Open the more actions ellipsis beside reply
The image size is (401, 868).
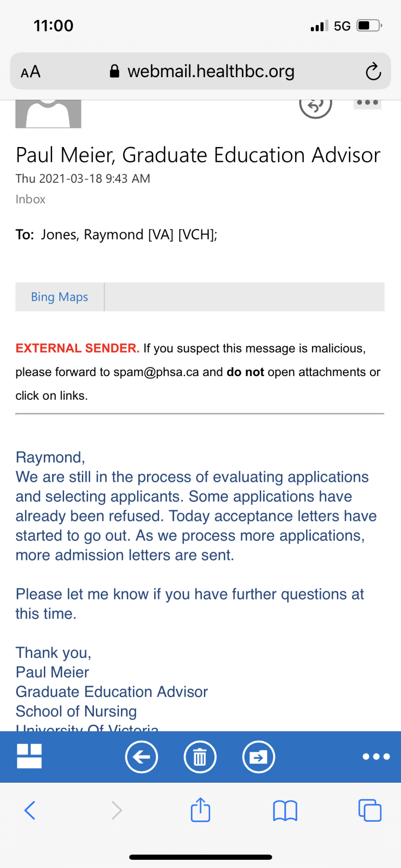[x=368, y=103]
